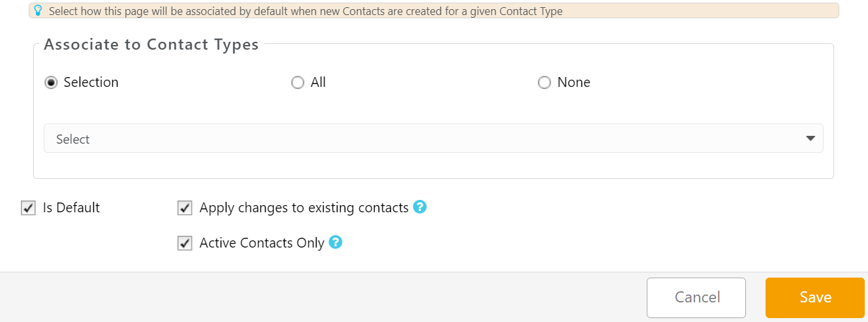Click the default association tip message text
The image size is (868, 322).
pyautogui.click(x=305, y=11)
